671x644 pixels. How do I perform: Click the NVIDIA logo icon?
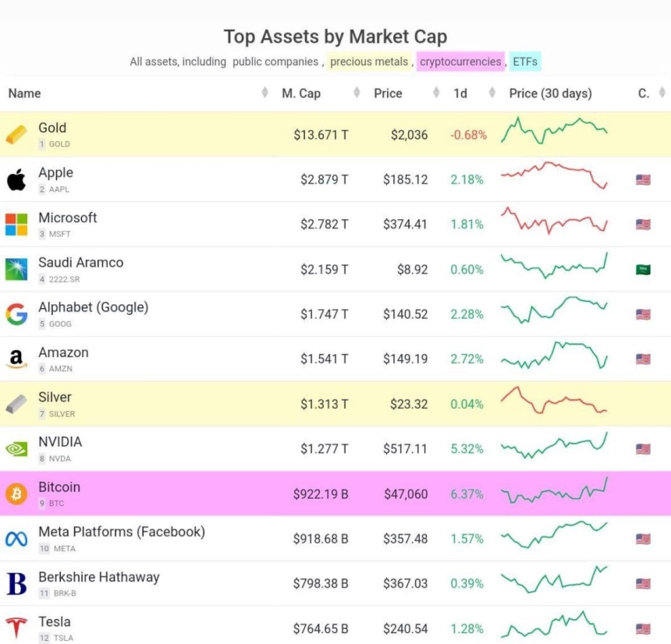click(16, 448)
